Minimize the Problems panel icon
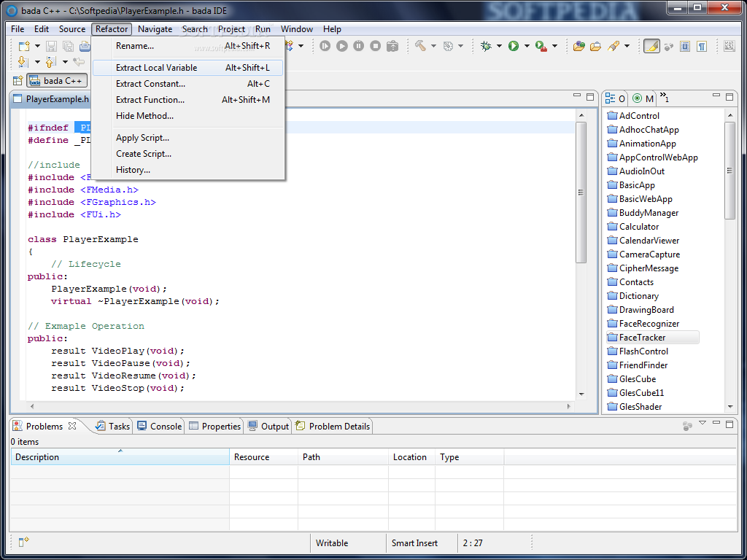 716,424
